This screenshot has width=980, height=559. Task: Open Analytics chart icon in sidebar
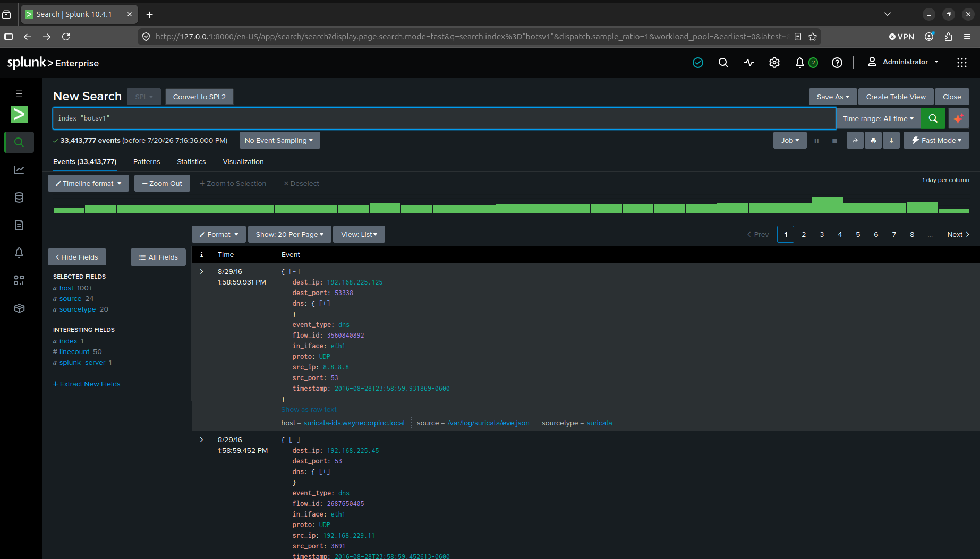[x=19, y=170]
